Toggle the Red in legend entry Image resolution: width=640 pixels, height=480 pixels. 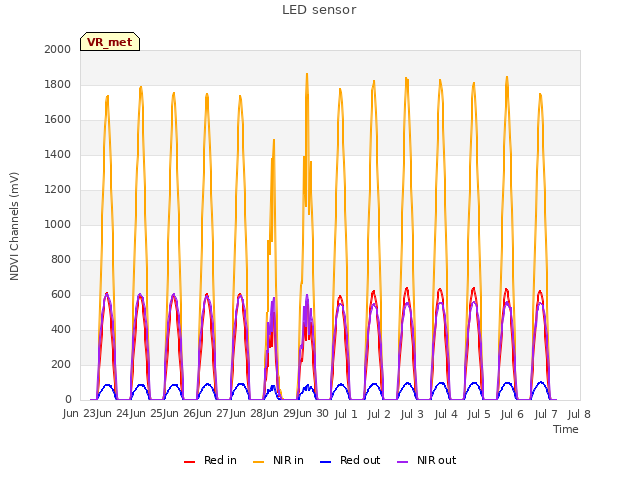(210, 460)
